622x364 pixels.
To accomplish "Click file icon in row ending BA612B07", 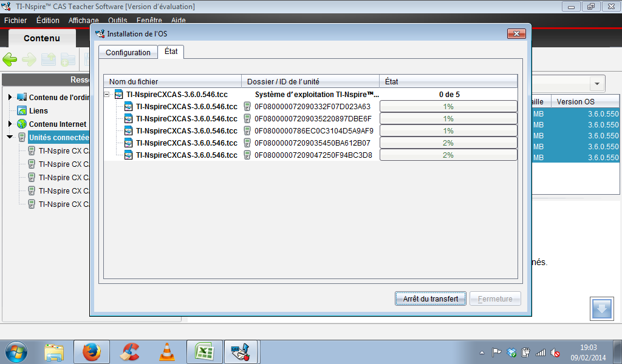I will (128, 143).
